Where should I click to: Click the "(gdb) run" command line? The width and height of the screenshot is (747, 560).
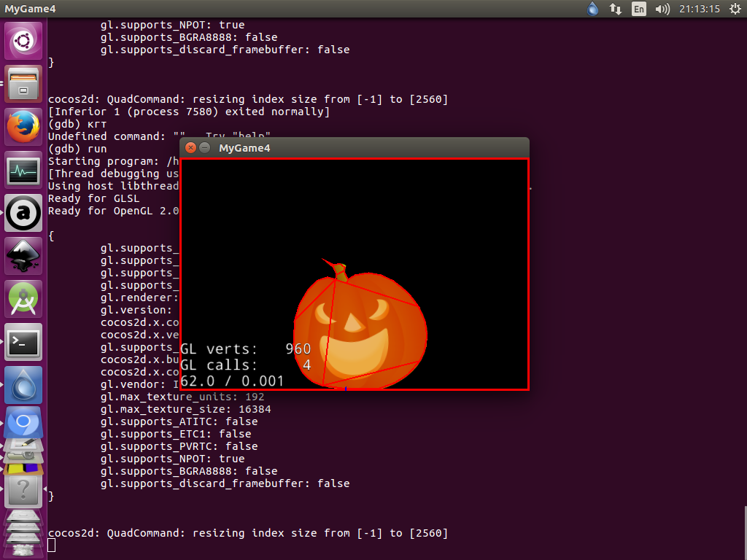[77, 149]
